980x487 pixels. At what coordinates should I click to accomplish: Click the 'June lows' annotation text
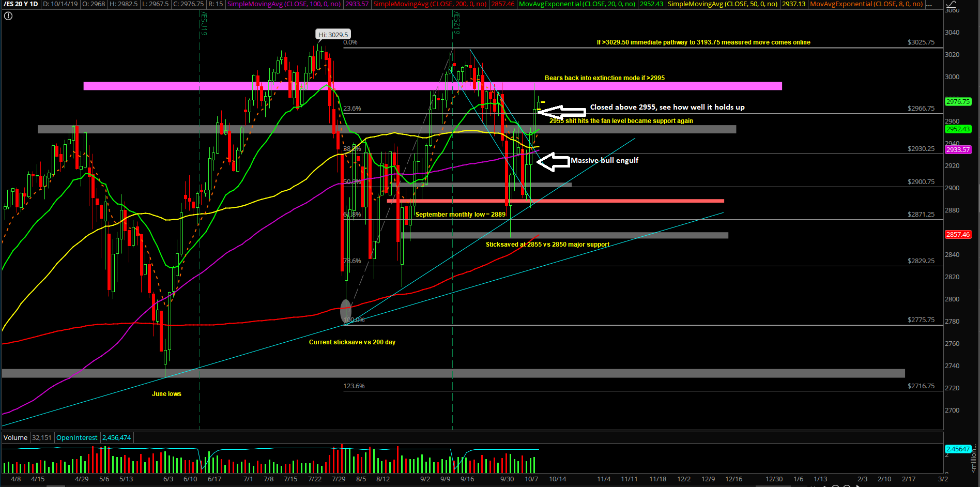tap(166, 394)
